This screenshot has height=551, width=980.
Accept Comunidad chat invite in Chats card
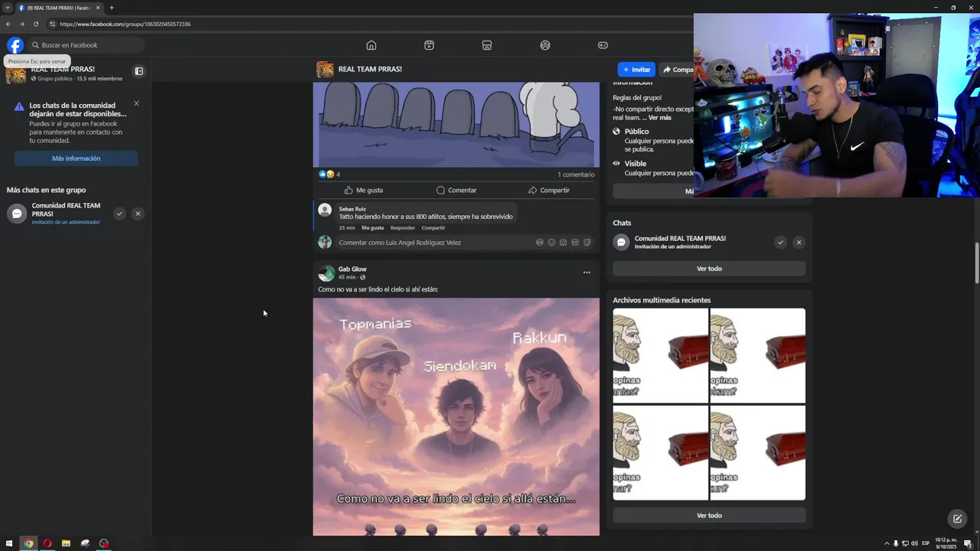coord(780,243)
